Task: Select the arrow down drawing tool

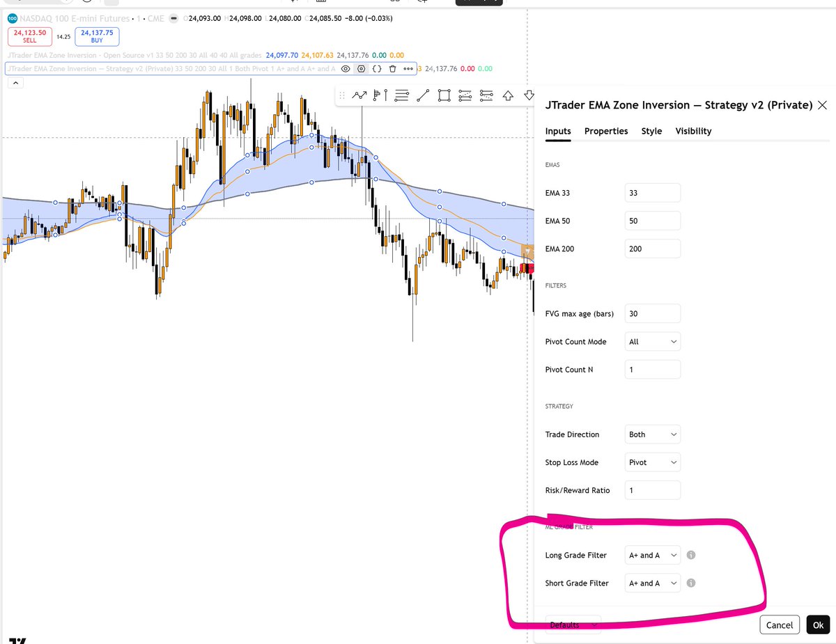Action: pyautogui.click(x=529, y=95)
